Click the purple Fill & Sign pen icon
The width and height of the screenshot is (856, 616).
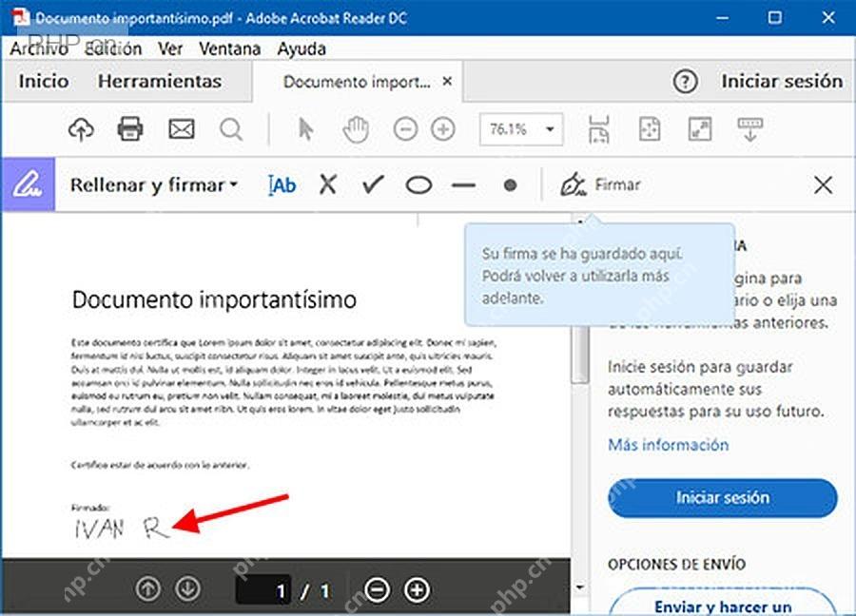click(x=28, y=184)
